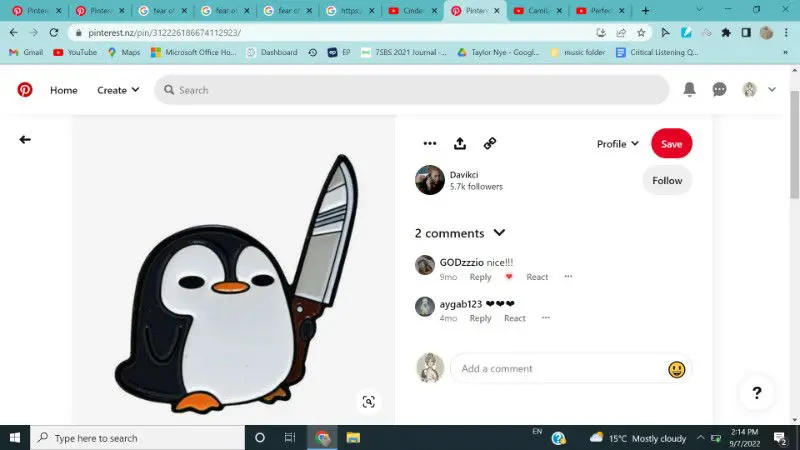The height and width of the screenshot is (450, 800).
Task: Open the YouTube bookmark
Action: coord(75,52)
